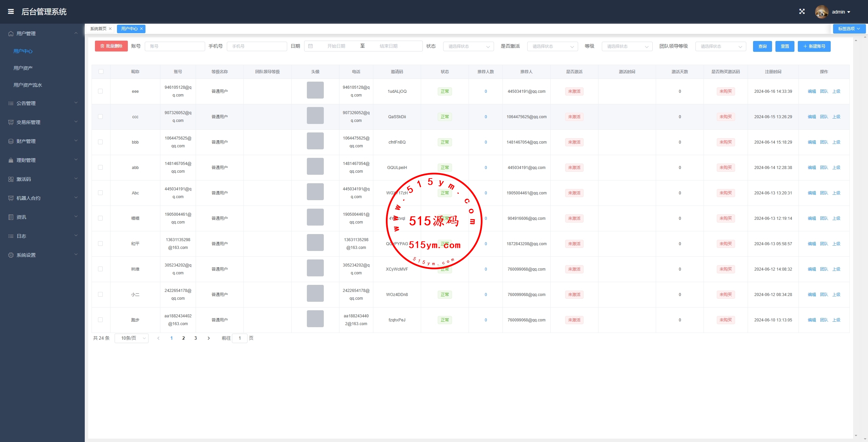Expand the 标签选项 dropdown button

coord(849,29)
